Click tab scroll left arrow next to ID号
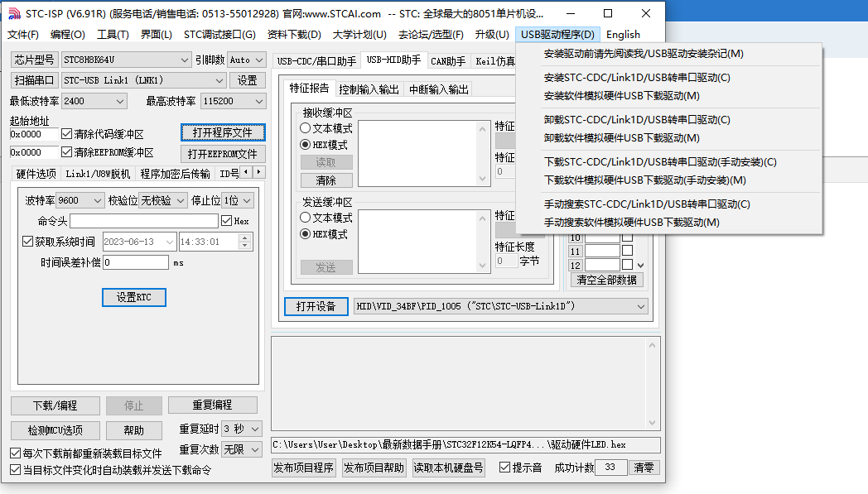Viewport: 868px width, 494px height. pyautogui.click(x=246, y=172)
